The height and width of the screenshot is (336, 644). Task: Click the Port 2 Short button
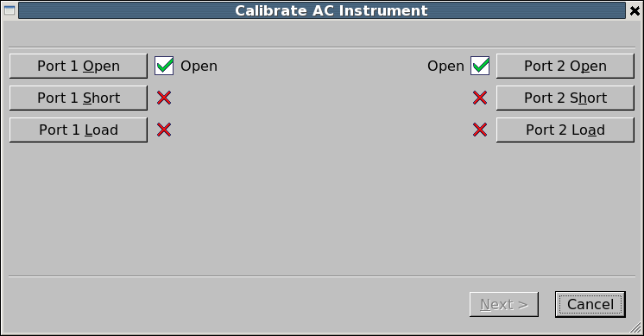[565, 98]
